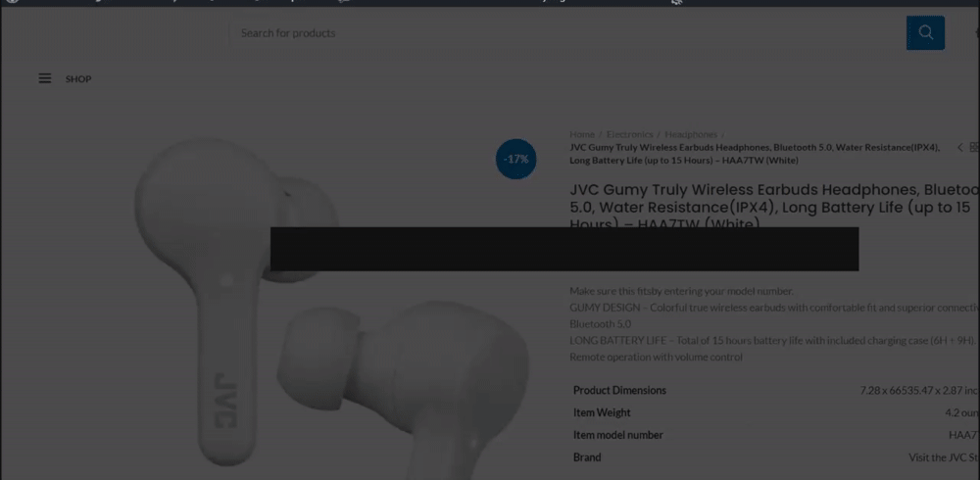Click the LONG BATTERY LIFE description line
The width and height of the screenshot is (980, 480).
(x=773, y=341)
